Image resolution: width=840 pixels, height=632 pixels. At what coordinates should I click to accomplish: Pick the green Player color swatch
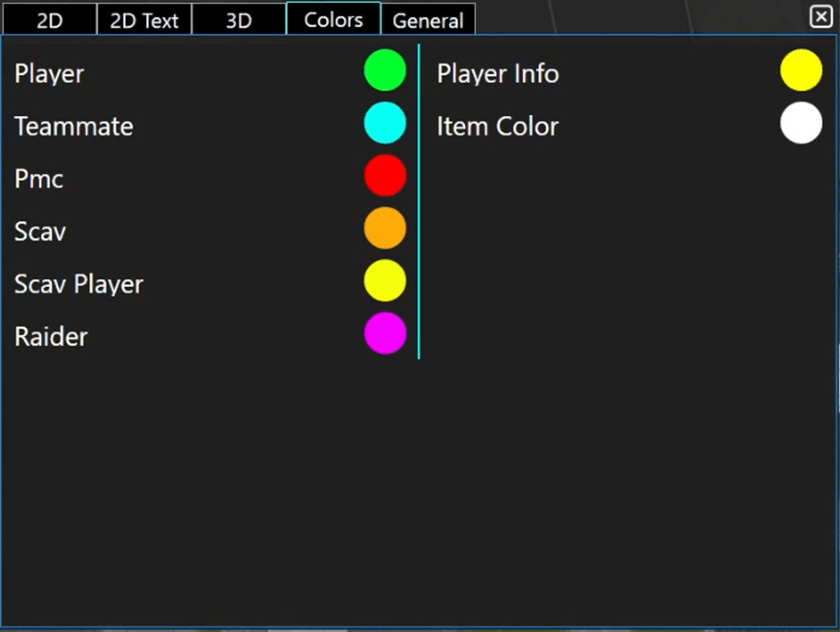[x=384, y=70]
